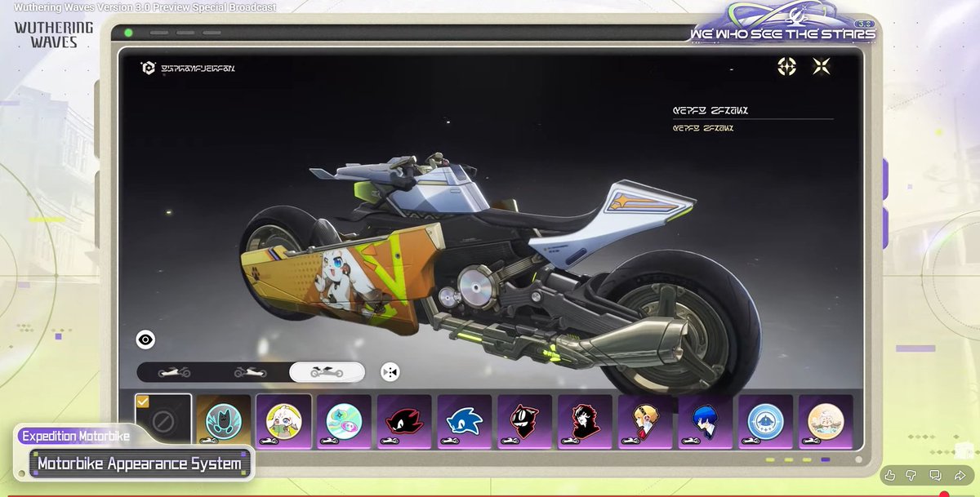Open video comments icon

pyautogui.click(x=936, y=475)
